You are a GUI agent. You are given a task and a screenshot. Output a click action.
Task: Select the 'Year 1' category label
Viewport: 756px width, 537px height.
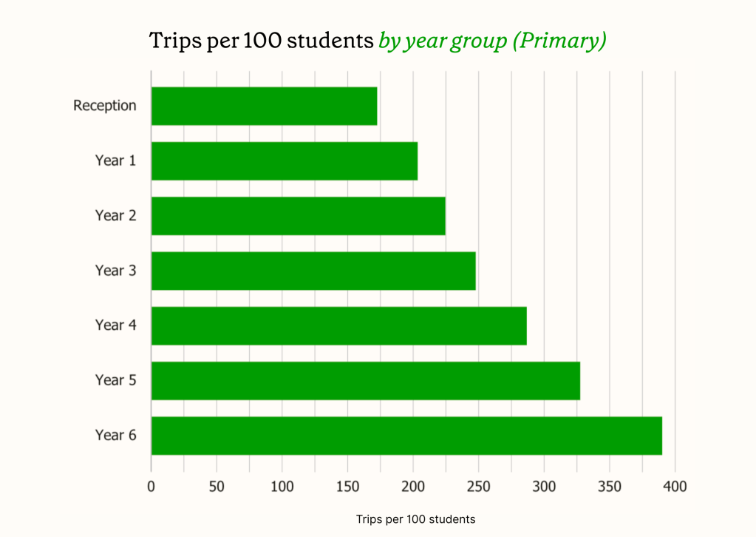[116, 161]
